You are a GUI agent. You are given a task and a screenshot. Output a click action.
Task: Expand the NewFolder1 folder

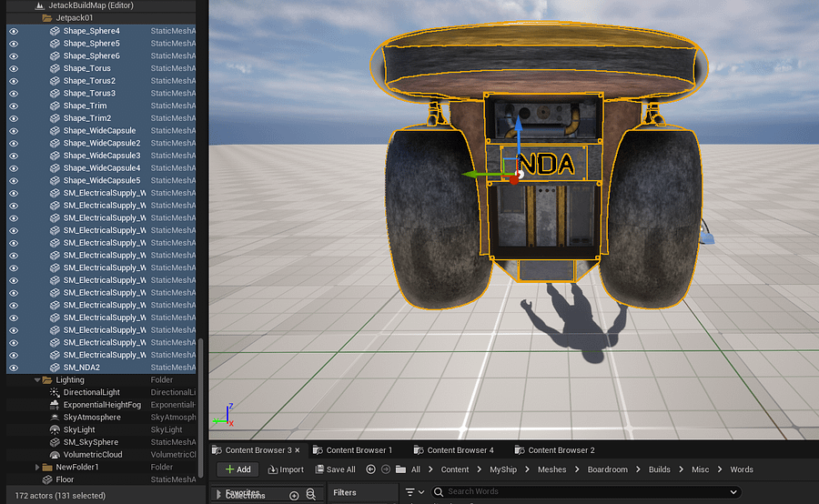coord(37,467)
